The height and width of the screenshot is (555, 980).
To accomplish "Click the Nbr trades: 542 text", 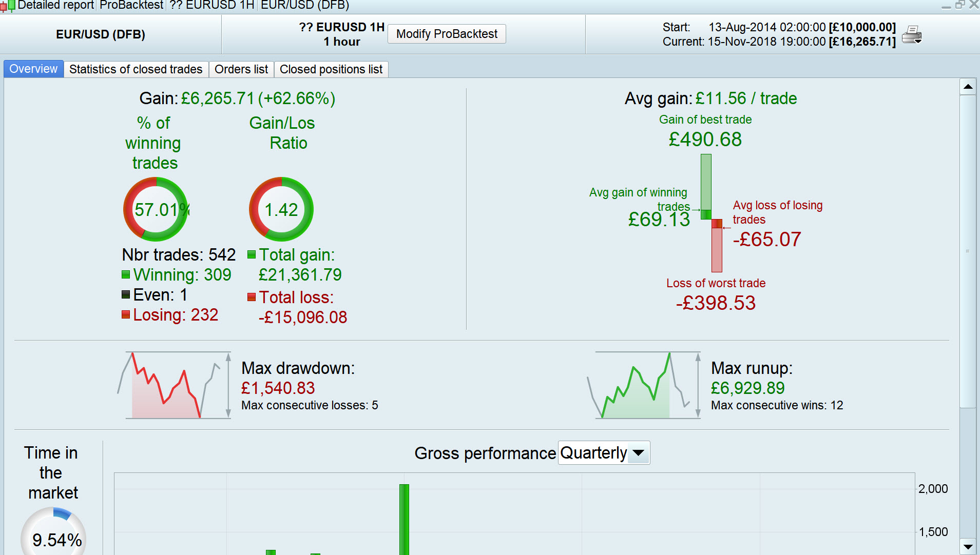I will 179,254.
